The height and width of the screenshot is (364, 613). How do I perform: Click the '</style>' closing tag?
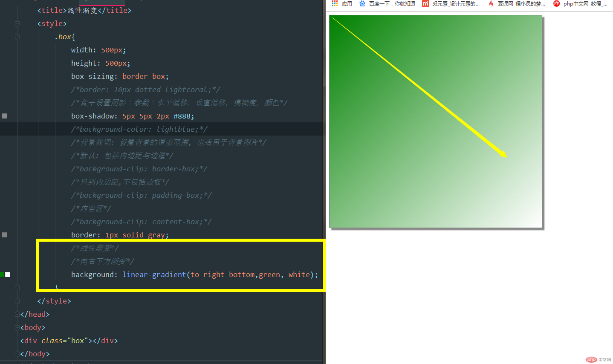54,301
